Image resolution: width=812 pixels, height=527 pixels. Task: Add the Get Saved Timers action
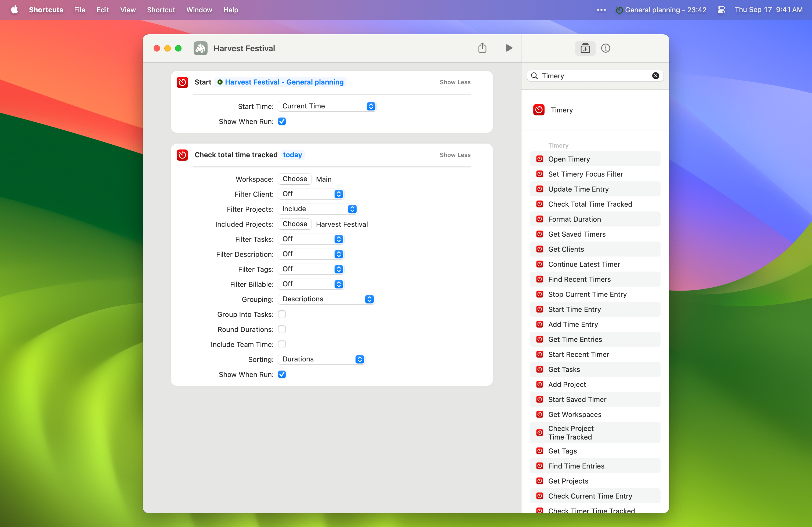[595, 234]
